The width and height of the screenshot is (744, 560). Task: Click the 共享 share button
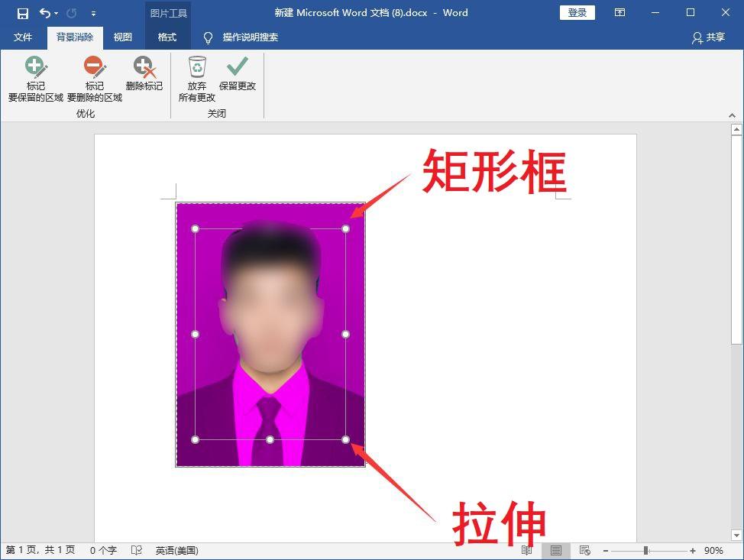click(709, 37)
